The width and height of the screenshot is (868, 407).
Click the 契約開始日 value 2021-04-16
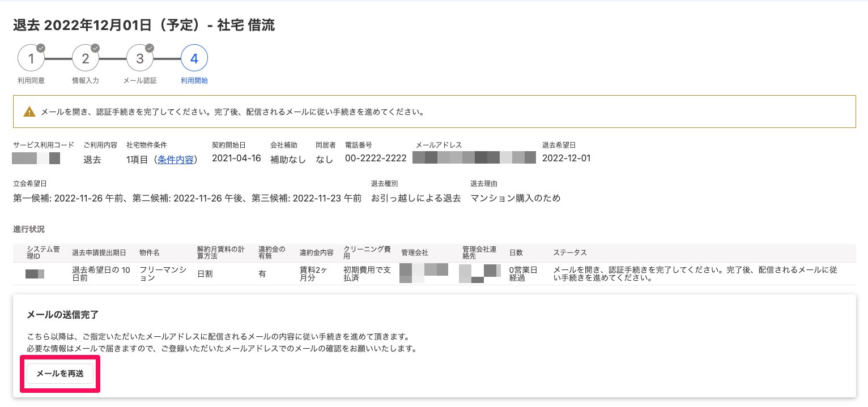[x=236, y=158]
